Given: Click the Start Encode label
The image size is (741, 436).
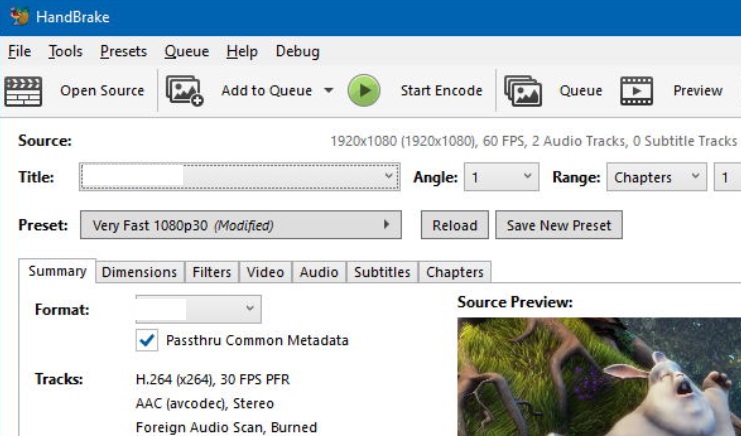Looking at the screenshot, I should pos(441,91).
